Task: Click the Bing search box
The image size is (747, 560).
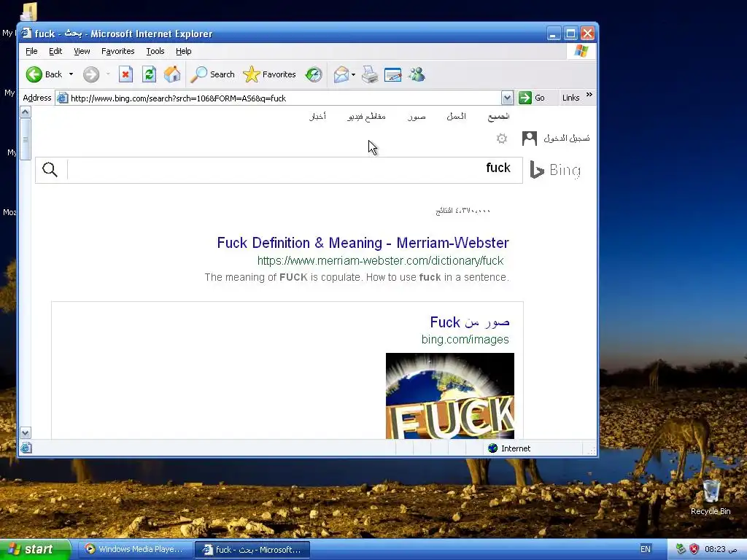Action: coord(295,169)
